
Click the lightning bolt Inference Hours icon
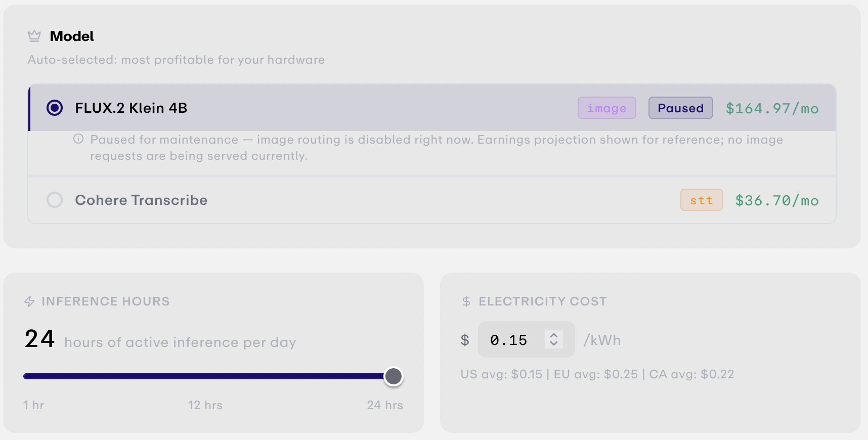[x=29, y=301]
